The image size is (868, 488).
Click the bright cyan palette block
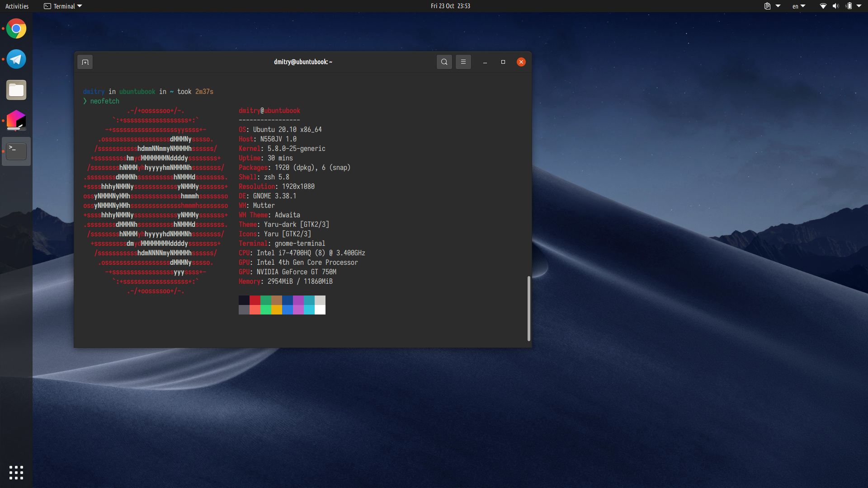(309, 310)
